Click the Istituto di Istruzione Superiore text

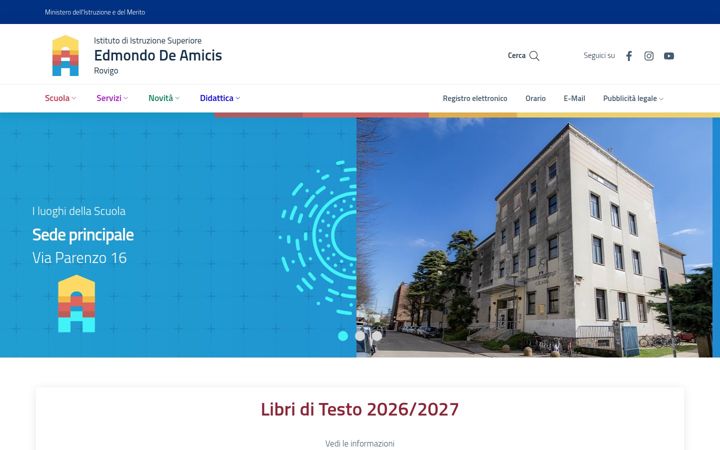pos(148,40)
